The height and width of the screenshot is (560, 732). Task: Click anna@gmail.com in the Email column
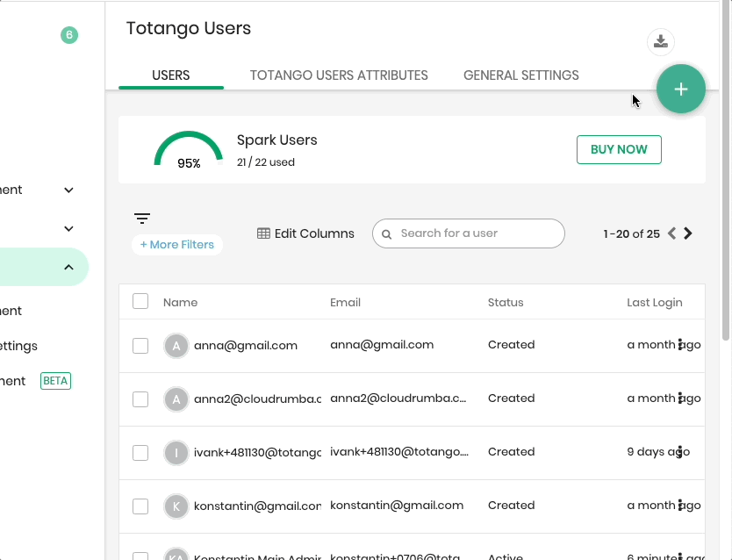[x=382, y=345]
